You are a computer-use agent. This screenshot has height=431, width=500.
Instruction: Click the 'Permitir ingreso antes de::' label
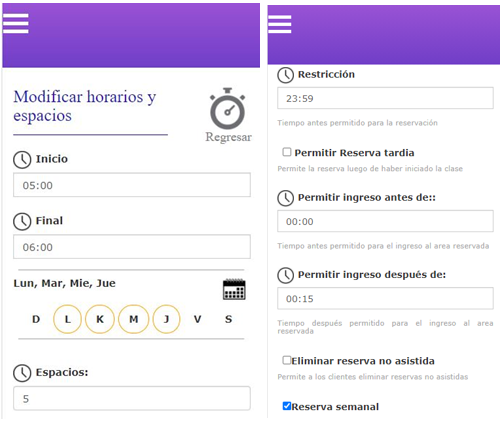(x=367, y=198)
